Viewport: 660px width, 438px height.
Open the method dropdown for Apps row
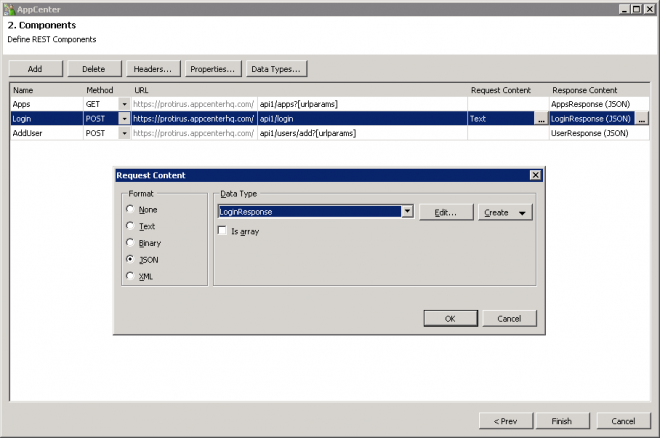124,104
